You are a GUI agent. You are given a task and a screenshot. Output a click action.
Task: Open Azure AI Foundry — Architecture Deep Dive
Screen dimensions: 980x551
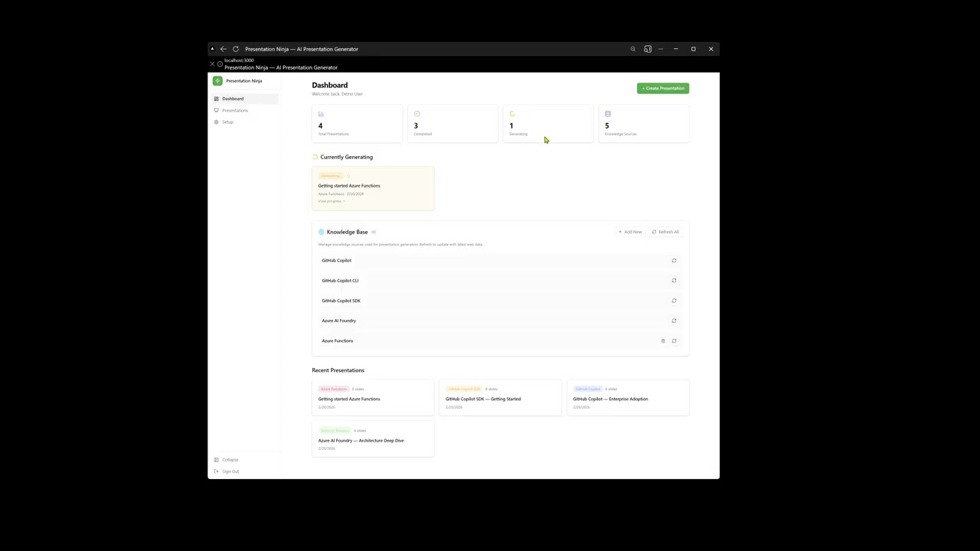[x=373, y=439]
